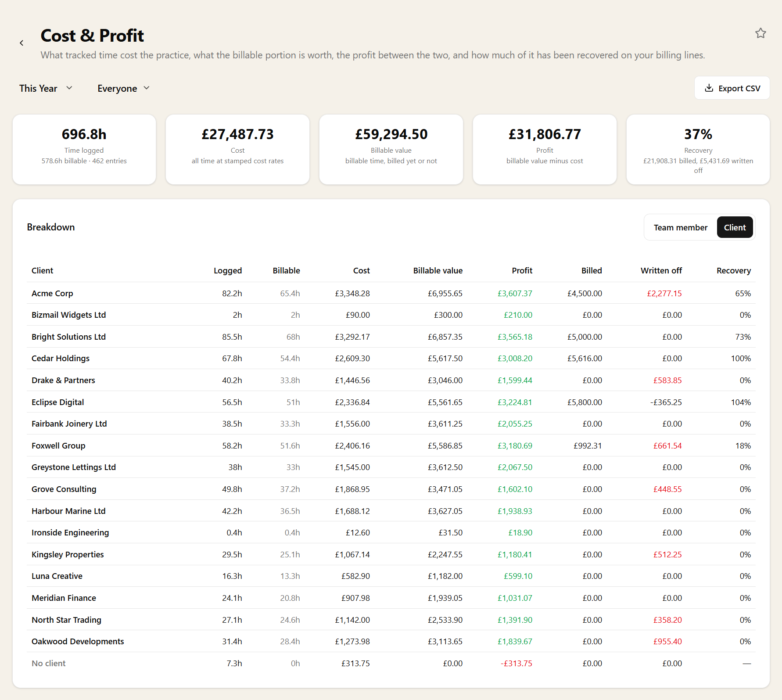Click Eclipse Digital written off -£365.25
The width and height of the screenshot is (782, 700).
(x=666, y=402)
